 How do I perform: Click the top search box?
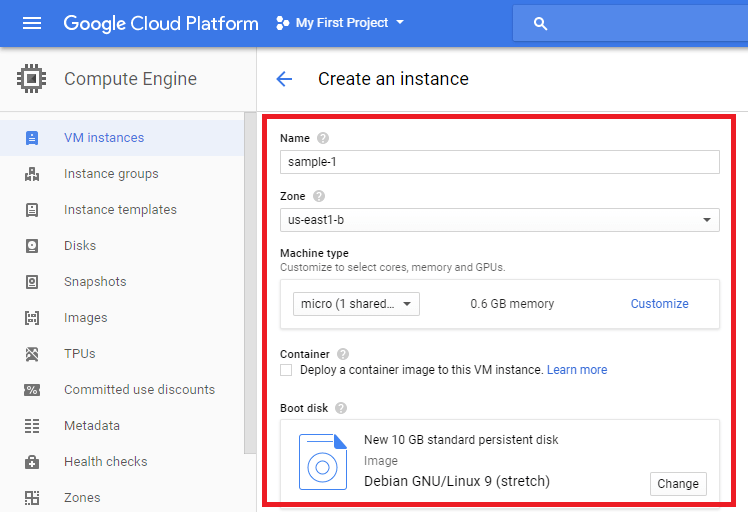[x=630, y=23]
